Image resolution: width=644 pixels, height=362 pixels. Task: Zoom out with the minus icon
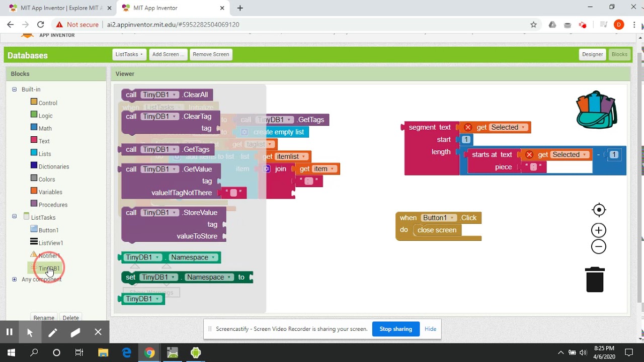(599, 246)
